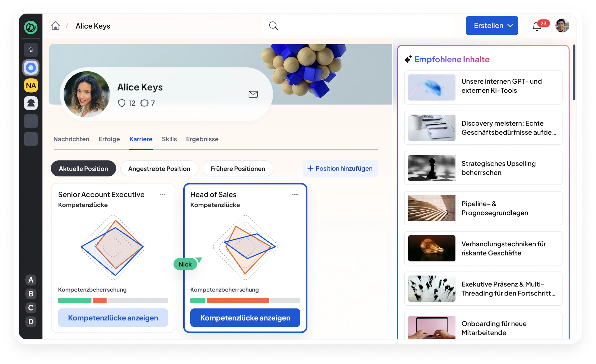The height and width of the screenshot is (364, 596).
Task: Click Kompetenzlücke anzeigen under Head of Sales
Action: pyautogui.click(x=245, y=318)
